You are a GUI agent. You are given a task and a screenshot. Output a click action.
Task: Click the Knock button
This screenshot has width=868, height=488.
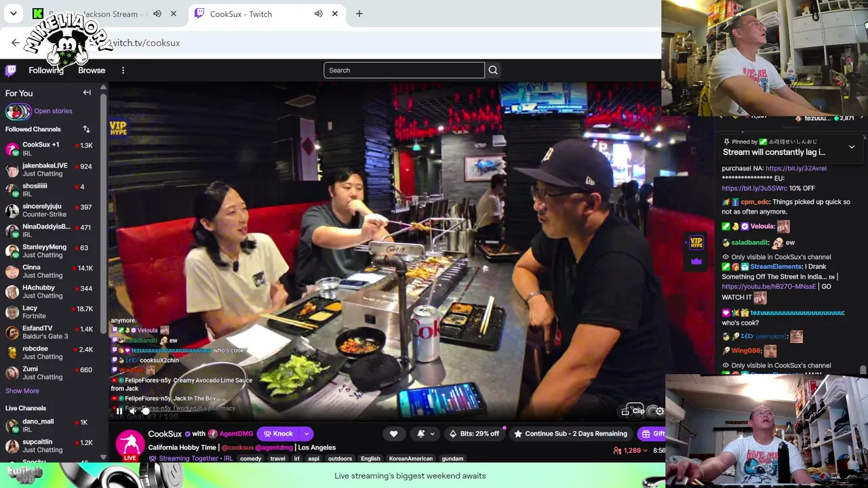278,434
